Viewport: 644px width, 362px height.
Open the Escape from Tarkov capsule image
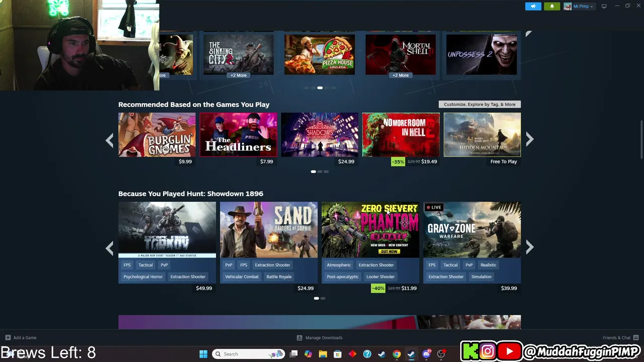tap(167, 230)
